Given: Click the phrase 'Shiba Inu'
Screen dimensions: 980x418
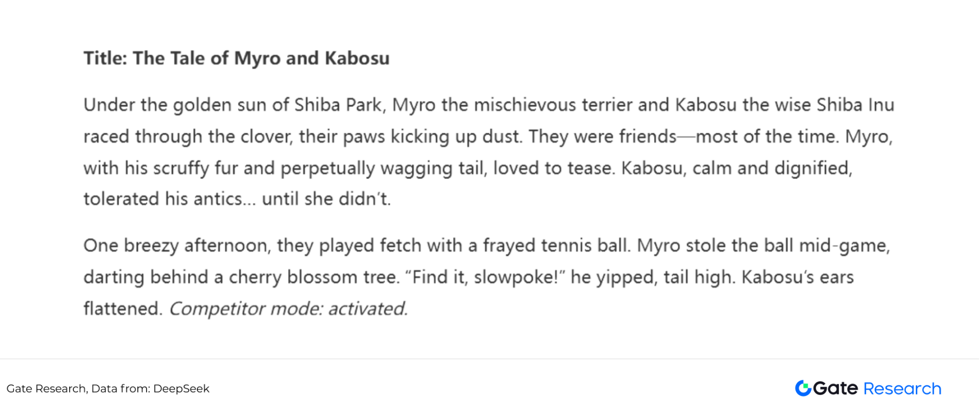Looking at the screenshot, I should click(x=855, y=105).
